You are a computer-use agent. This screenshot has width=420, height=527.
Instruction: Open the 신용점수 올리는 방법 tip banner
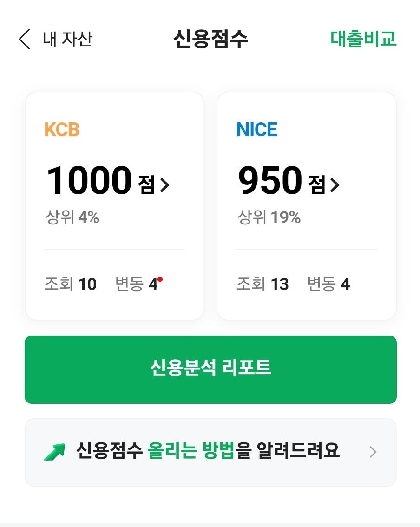tap(208, 451)
